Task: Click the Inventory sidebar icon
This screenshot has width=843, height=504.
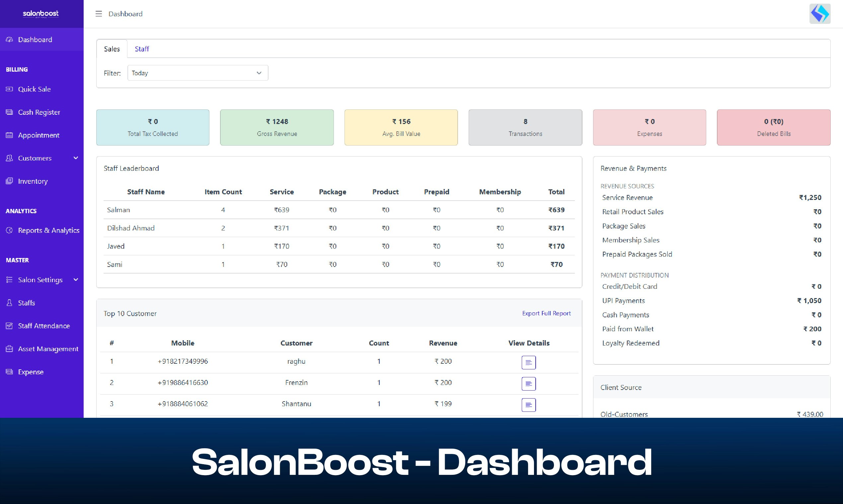Action: pyautogui.click(x=9, y=181)
